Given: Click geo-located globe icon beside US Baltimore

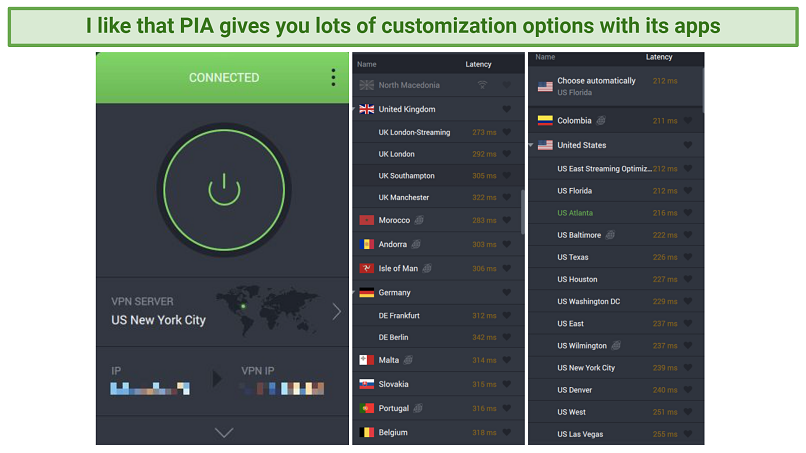Looking at the screenshot, I should pyautogui.click(x=610, y=235).
